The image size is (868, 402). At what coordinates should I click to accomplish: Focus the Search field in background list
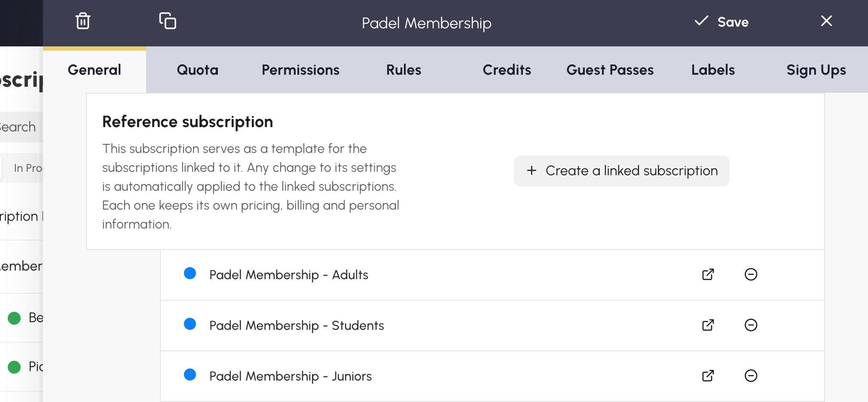point(21,127)
